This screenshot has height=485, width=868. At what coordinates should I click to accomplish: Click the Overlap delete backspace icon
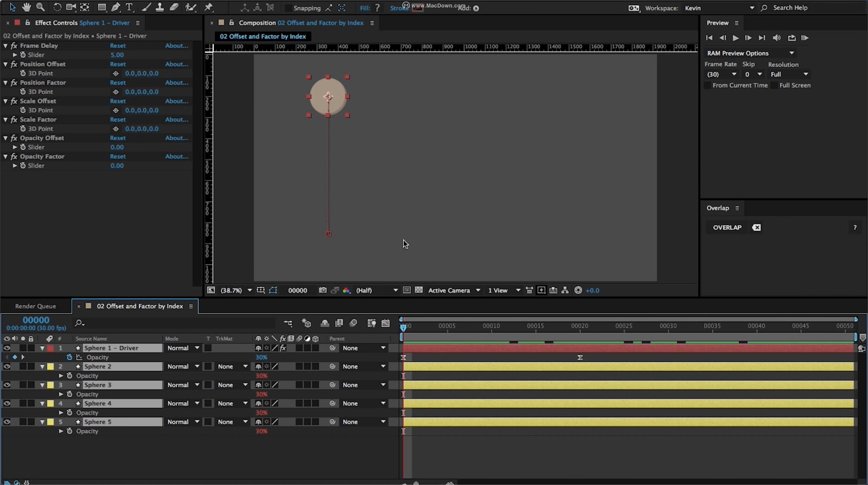(x=757, y=228)
